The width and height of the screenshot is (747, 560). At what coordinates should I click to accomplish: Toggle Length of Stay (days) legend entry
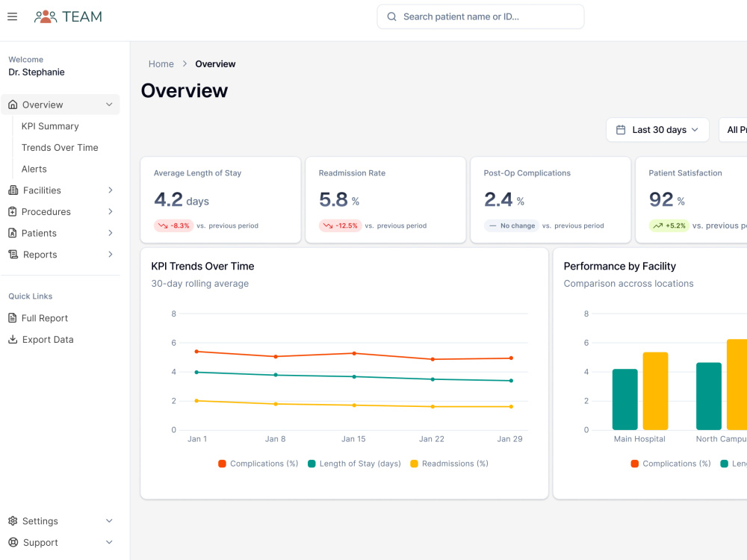354,464
